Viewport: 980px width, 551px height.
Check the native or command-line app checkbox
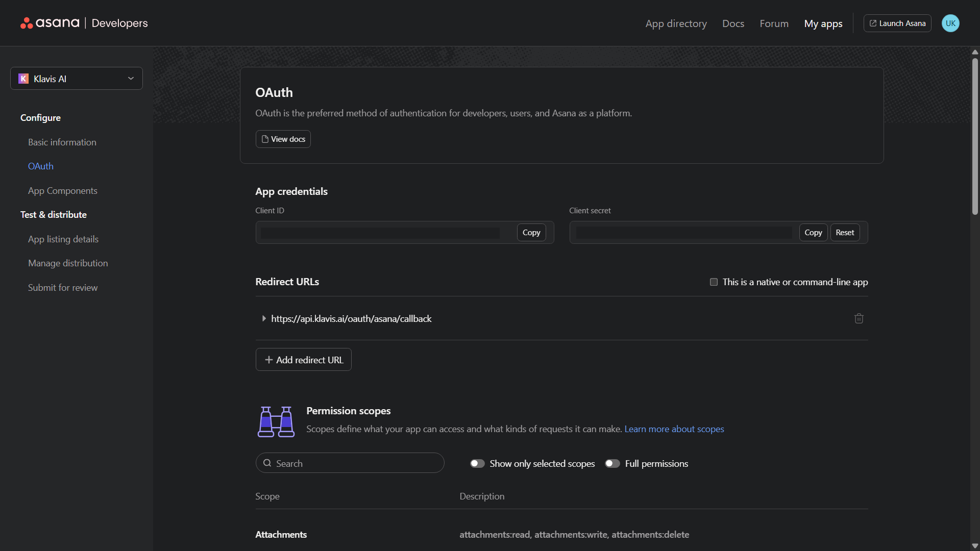tap(714, 282)
